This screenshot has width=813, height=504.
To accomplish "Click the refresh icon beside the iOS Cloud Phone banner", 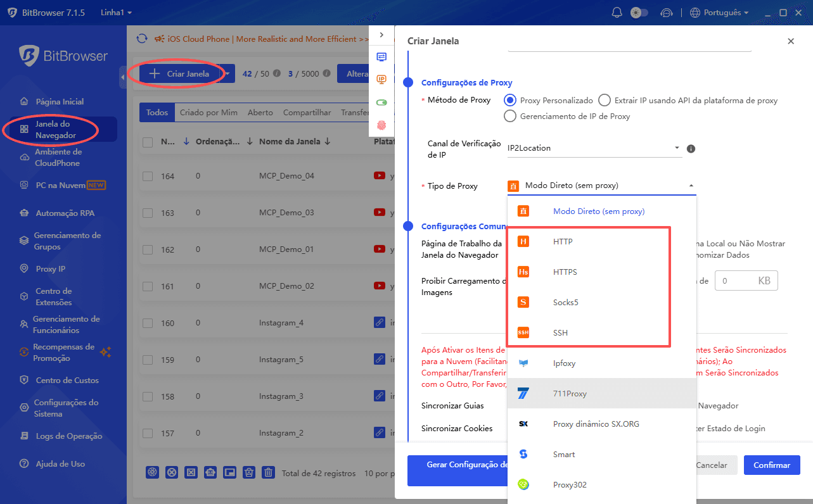I will click(x=142, y=39).
